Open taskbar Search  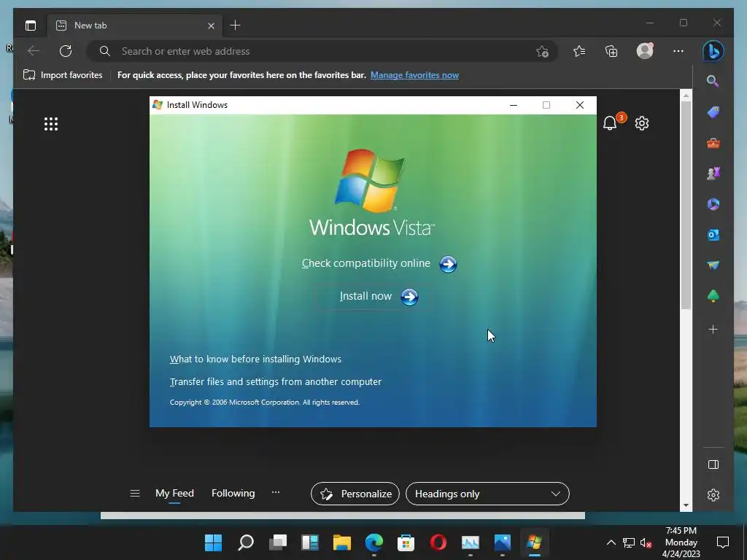(245, 542)
